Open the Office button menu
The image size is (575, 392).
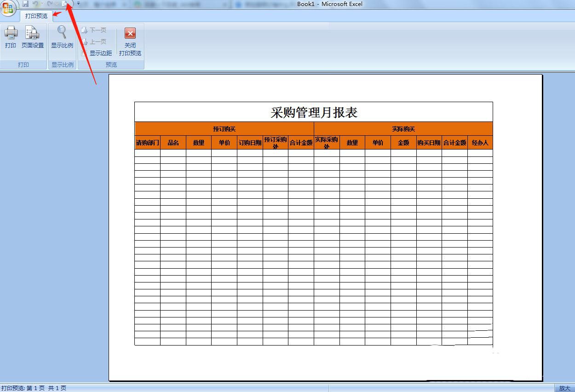[8, 8]
